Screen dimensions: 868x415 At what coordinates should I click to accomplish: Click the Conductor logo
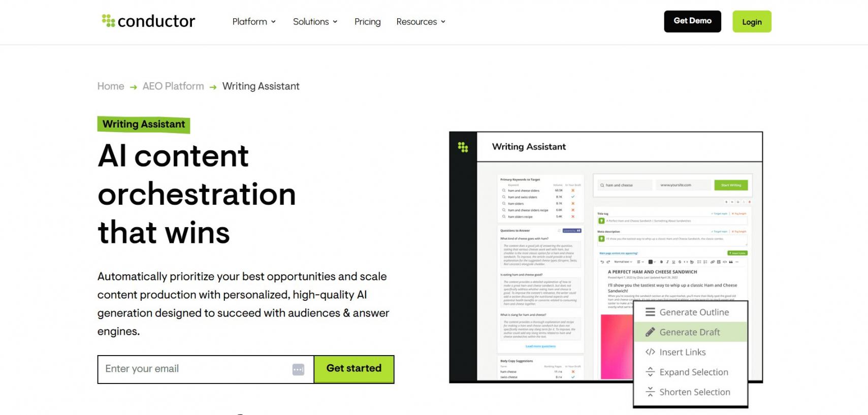point(148,21)
